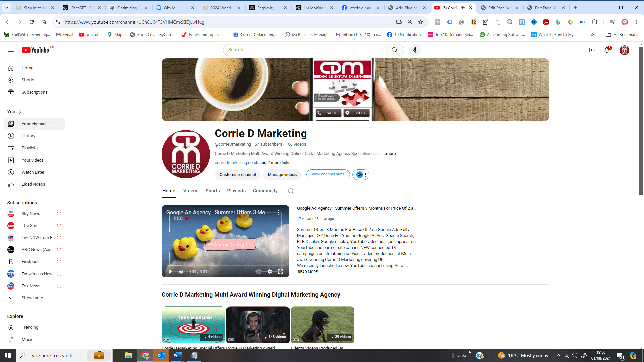The width and height of the screenshot is (644, 362).
Task: Open the account avatar menu
Action: pyautogui.click(x=624, y=50)
